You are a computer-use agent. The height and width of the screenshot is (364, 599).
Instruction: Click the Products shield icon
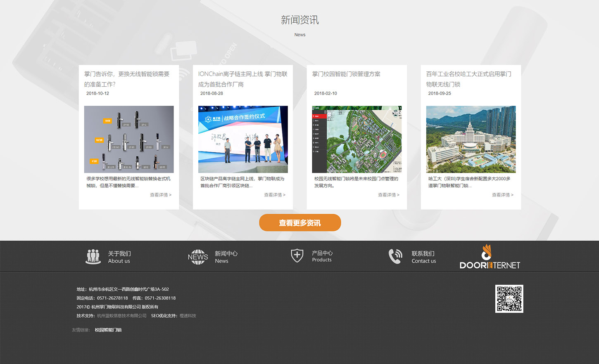(x=297, y=255)
